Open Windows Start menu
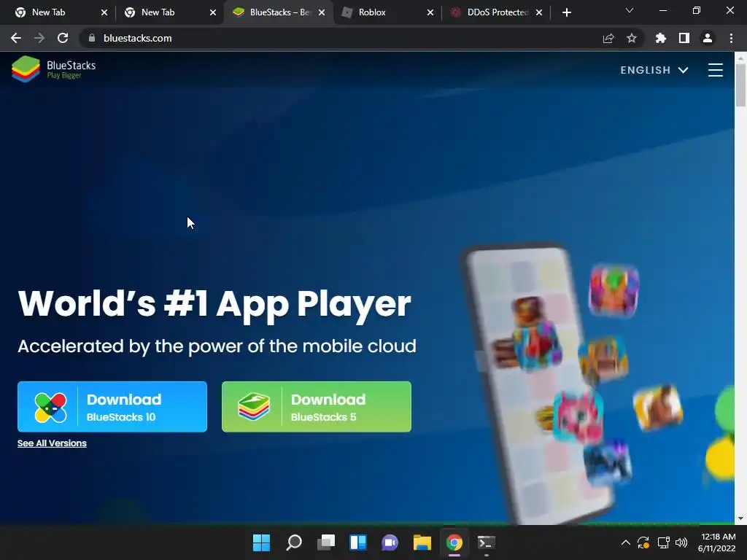The image size is (747, 560). coord(261,542)
